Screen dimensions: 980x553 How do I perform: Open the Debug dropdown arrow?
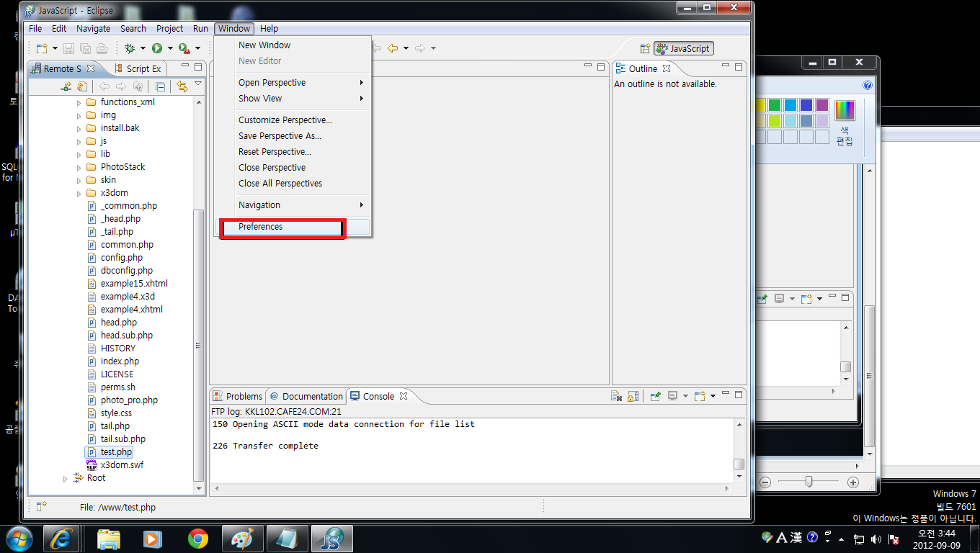click(x=143, y=48)
